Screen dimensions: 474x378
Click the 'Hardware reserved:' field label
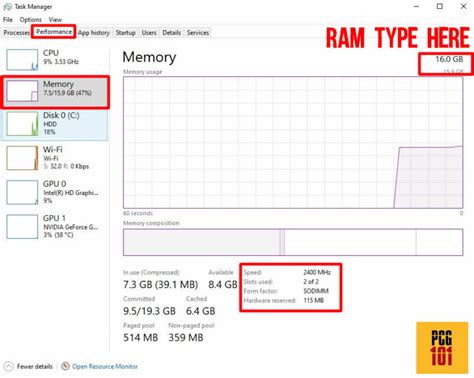click(269, 300)
